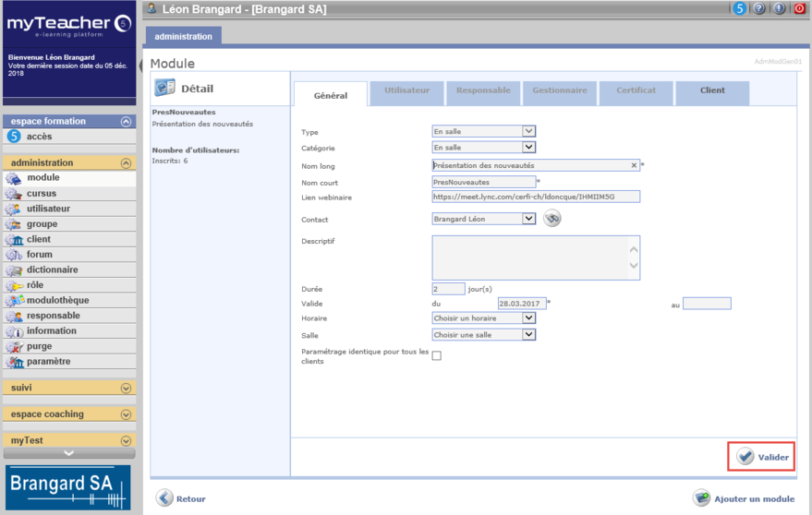Switch to the Utilisateur tab
Image resolution: width=812 pixels, height=515 pixels.
point(406,90)
